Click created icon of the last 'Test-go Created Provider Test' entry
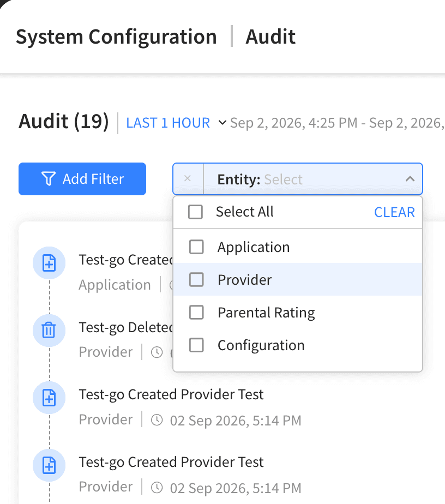The width and height of the screenshot is (445, 504). coord(49,465)
